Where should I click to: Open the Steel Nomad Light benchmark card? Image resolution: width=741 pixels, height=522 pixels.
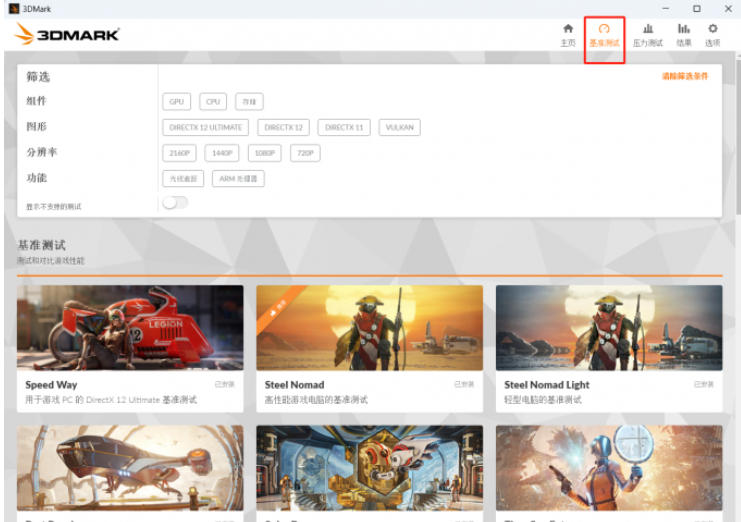[x=608, y=328]
